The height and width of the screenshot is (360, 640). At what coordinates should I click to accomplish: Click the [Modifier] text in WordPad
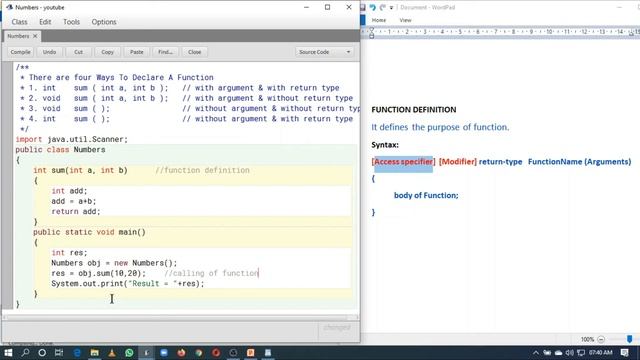458,162
